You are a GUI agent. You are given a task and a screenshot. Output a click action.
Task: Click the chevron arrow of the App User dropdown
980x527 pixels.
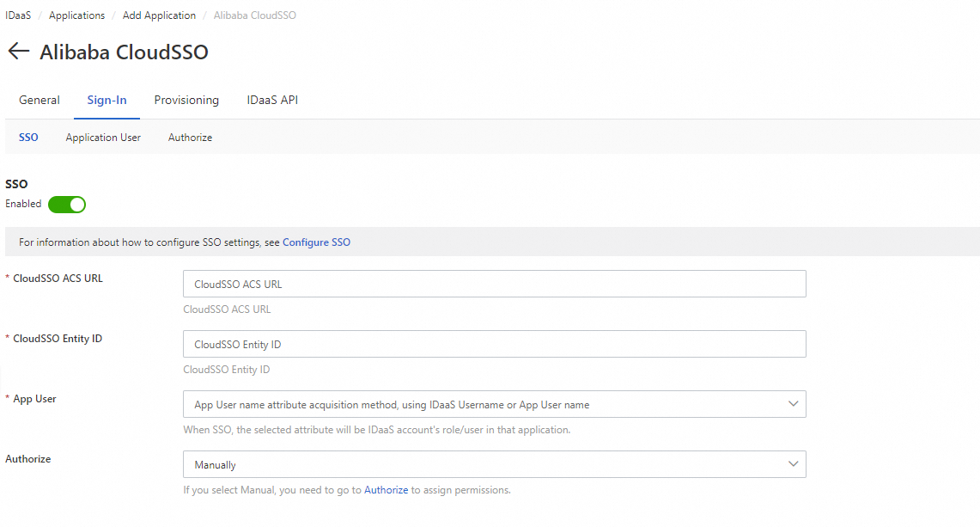pyautogui.click(x=793, y=404)
